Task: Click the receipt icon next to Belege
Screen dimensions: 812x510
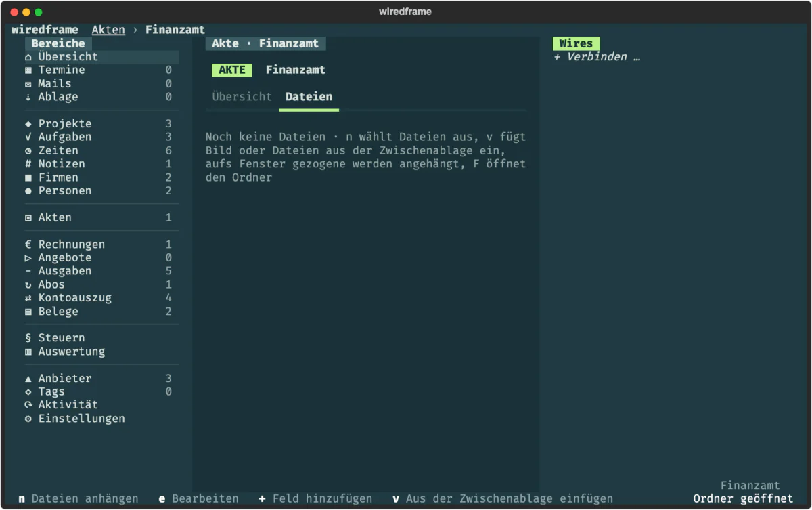Action: point(28,312)
